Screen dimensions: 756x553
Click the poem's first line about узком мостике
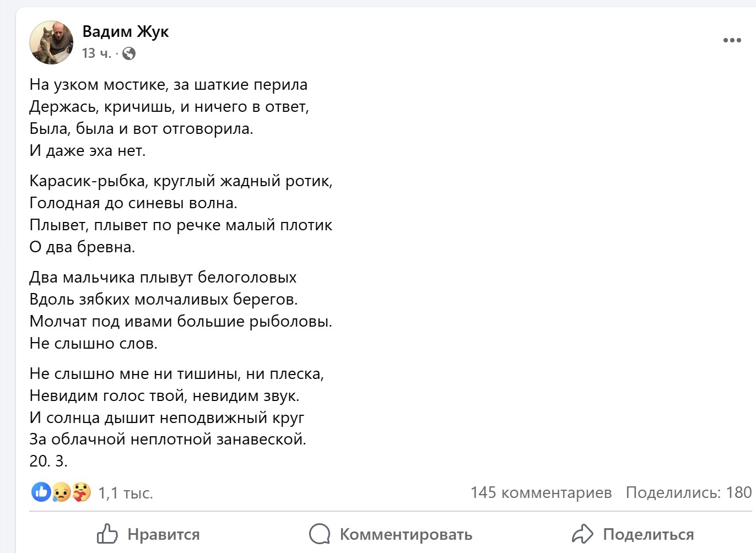168,85
